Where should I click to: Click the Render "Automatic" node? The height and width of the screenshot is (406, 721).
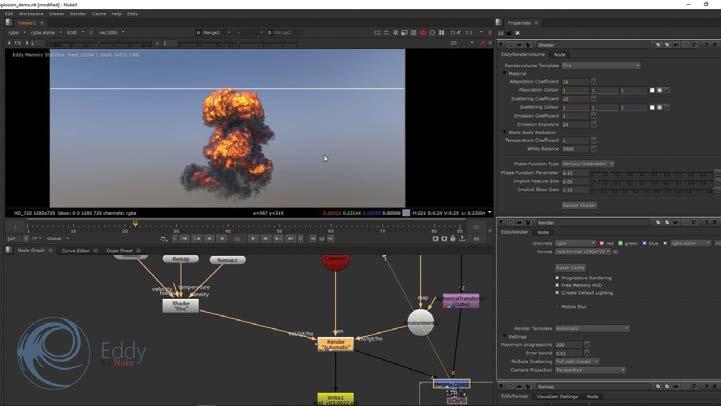click(335, 343)
